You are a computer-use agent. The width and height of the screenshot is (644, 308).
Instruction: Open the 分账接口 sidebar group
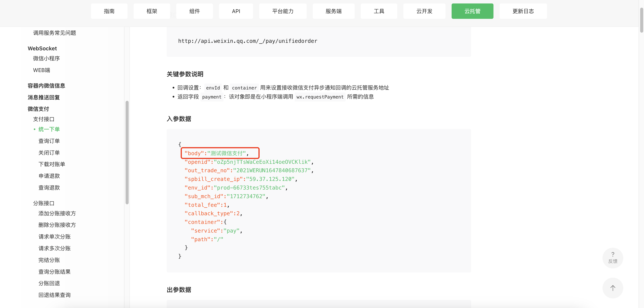pyautogui.click(x=44, y=203)
